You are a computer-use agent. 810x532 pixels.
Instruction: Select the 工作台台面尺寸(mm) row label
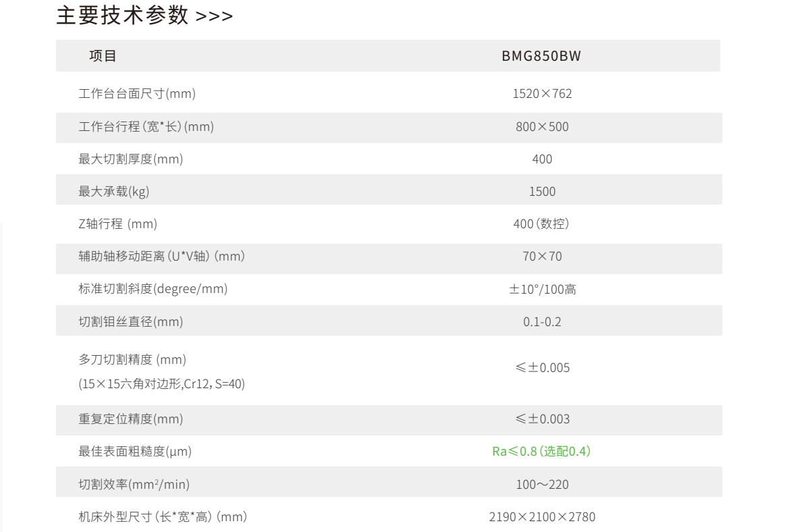[137, 94]
